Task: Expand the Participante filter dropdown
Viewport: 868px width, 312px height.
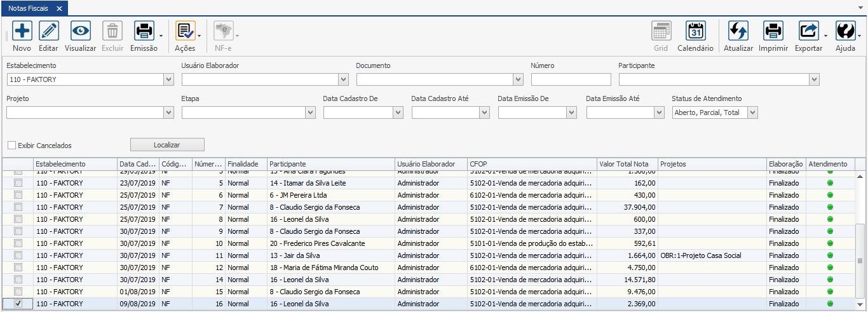Action: click(814, 79)
